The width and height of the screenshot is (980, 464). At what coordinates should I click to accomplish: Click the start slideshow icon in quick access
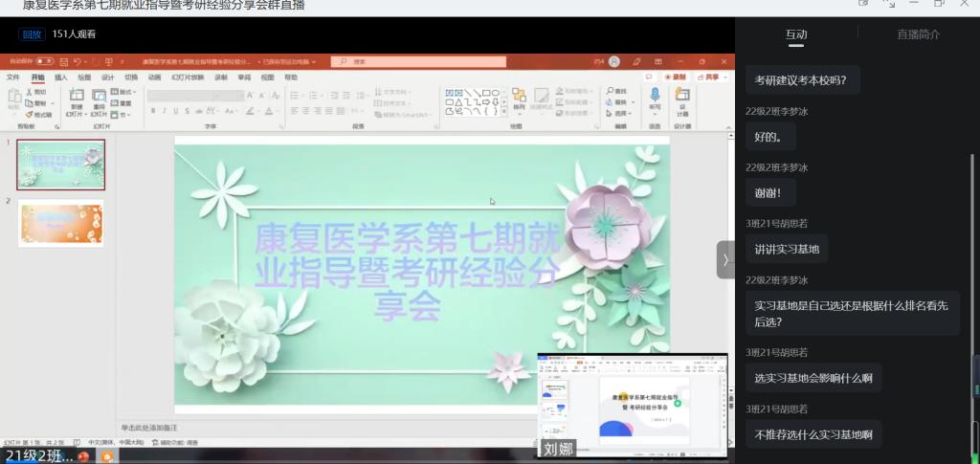[109, 62]
